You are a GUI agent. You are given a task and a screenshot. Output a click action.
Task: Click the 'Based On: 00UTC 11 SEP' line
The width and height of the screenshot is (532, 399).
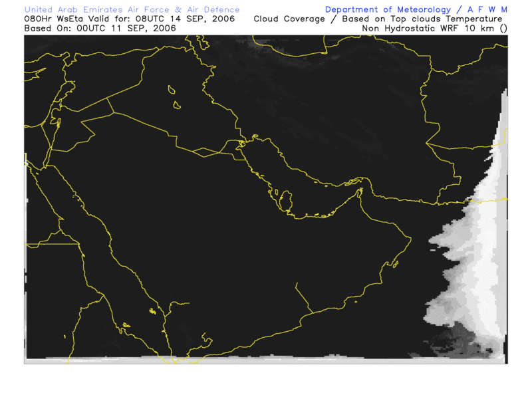pyautogui.click(x=100, y=29)
